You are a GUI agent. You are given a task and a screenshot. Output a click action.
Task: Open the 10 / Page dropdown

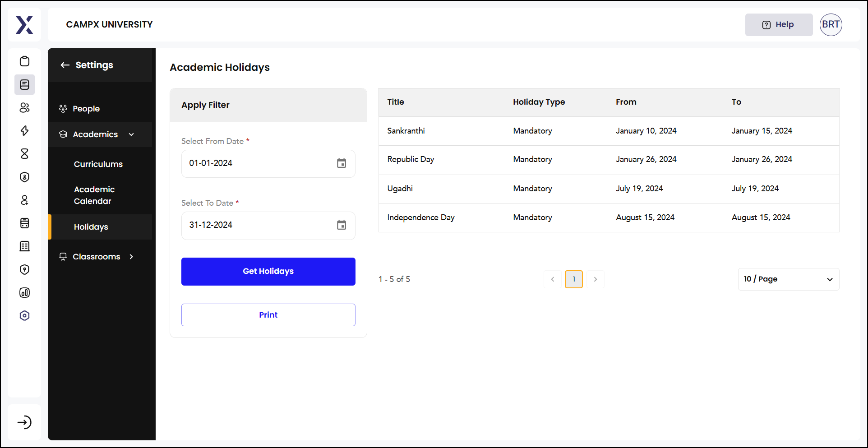click(789, 279)
